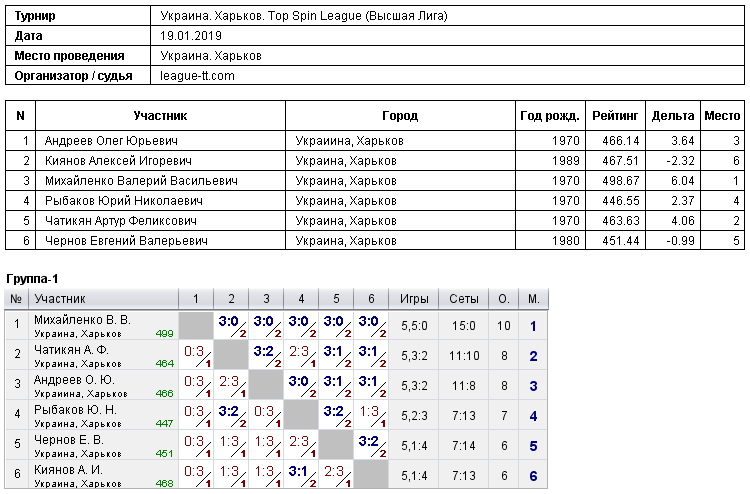This screenshot has height=494, width=750.
Task: Select participant Киянов Алексей Игоревич
Action: (x=118, y=161)
